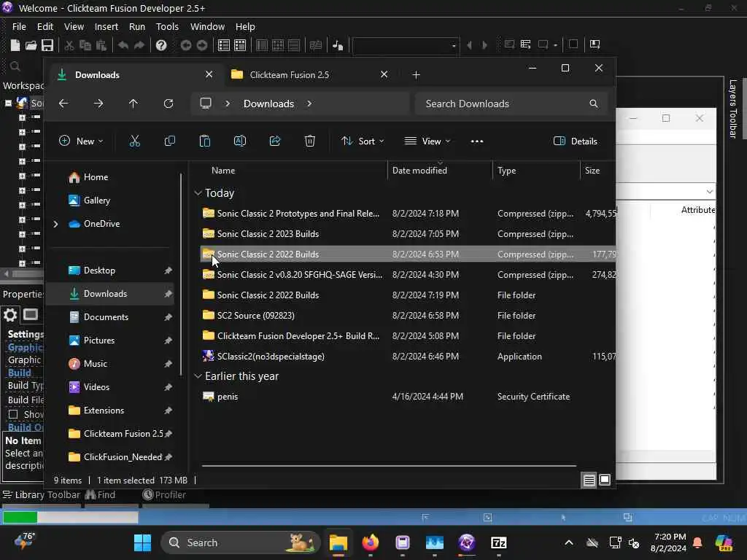Click Open folder icon in Fusion toolbar
The height and width of the screenshot is (560, 747).
[31, 45]
